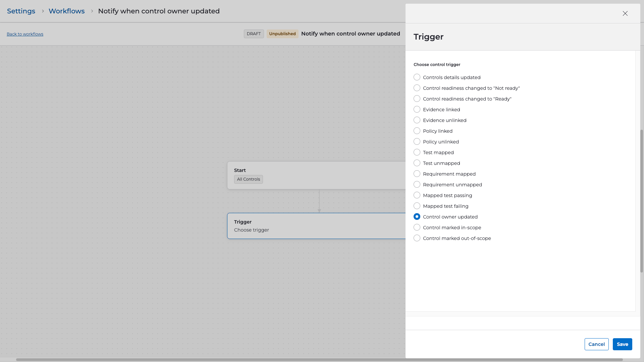This screenshot has width=644, height=362.
Task: Select 'Requirement mapped' radio button
Action: [x=417, y=174]
